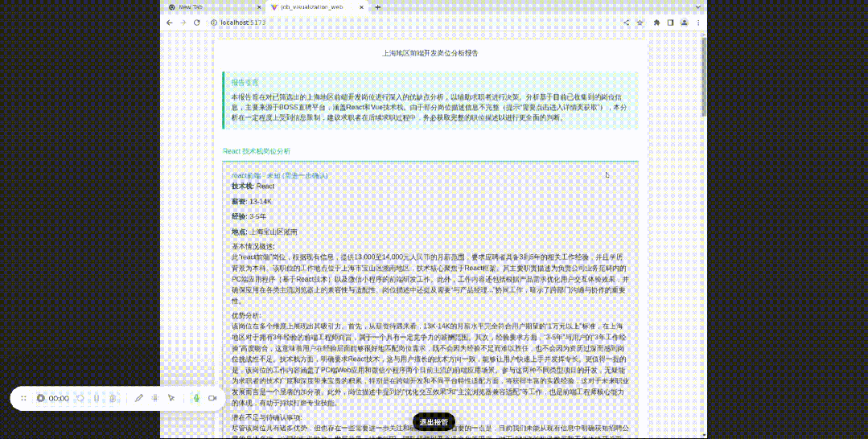Restart the recording via circular arrow

coord(80,398)
